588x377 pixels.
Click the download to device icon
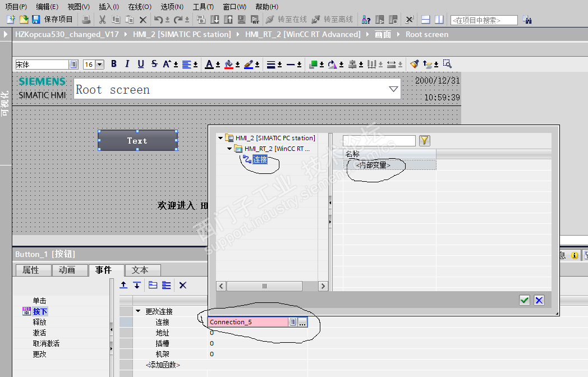[215, 20]
